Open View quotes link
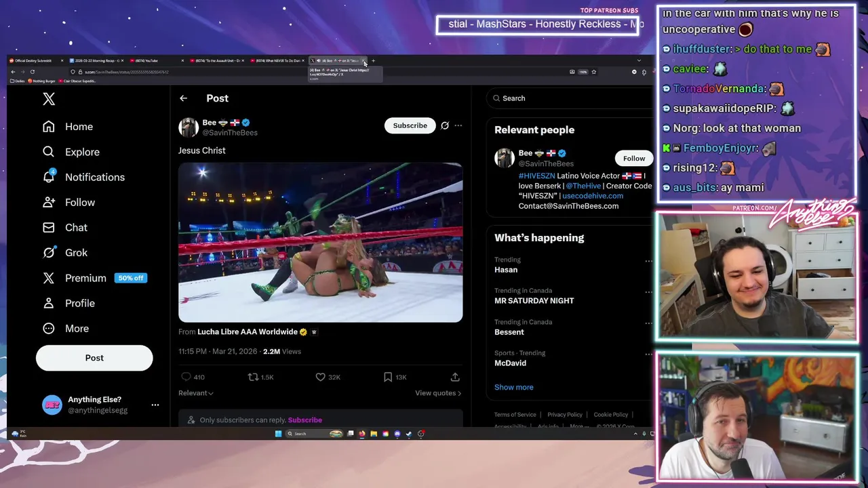This screenshot has height=488, width=868. coord(438,393)
